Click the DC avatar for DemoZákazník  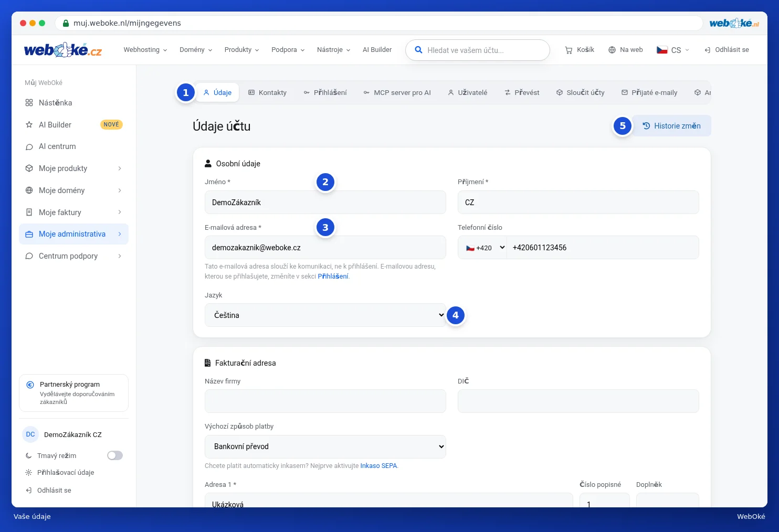click(x=30, y=434)
